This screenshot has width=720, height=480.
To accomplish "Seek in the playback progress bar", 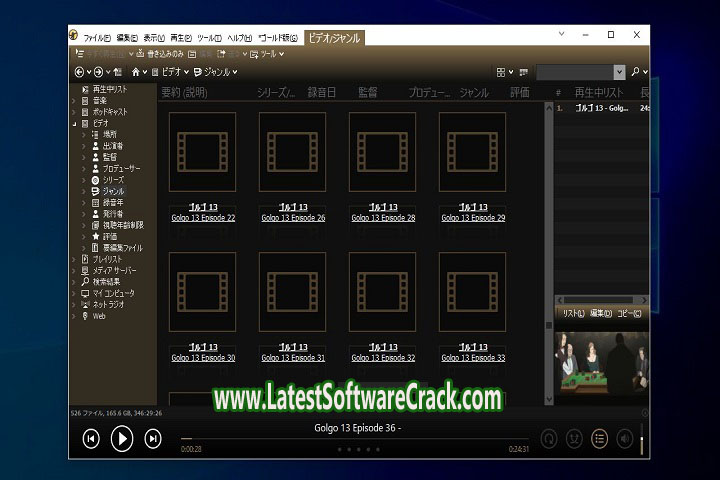I will (354, 439).
